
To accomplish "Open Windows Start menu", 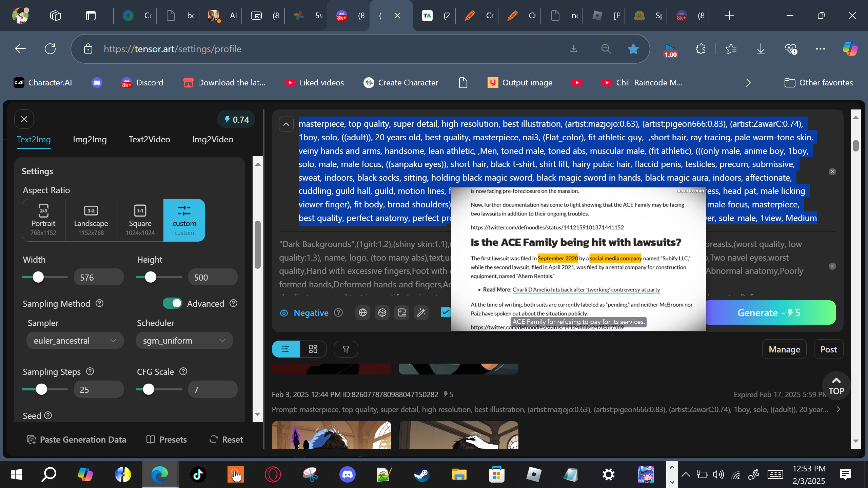I will (x=16, y=474).
